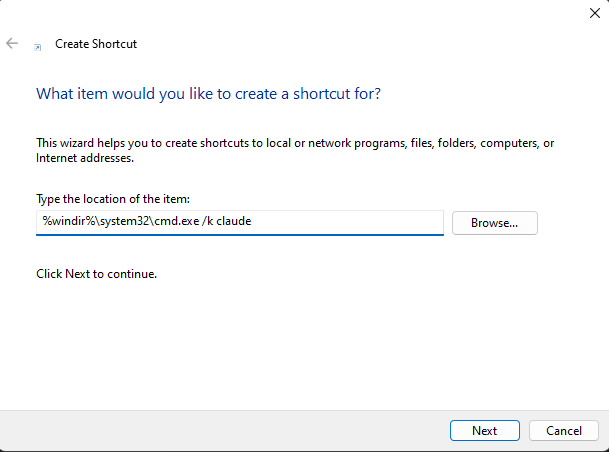Click the Internet addresses text line
Image resolution: width=609 pixels, height=452 pixels.
point(85,158)
